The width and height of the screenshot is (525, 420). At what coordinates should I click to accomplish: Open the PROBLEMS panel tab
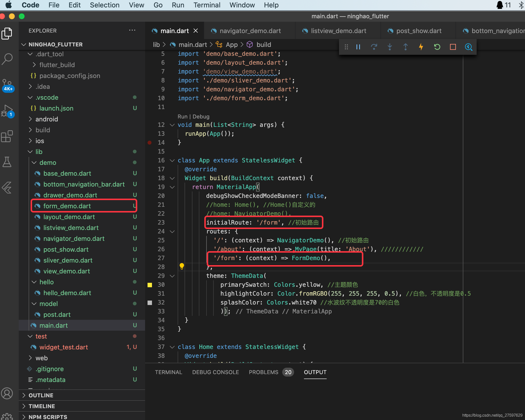coord(271,372)
